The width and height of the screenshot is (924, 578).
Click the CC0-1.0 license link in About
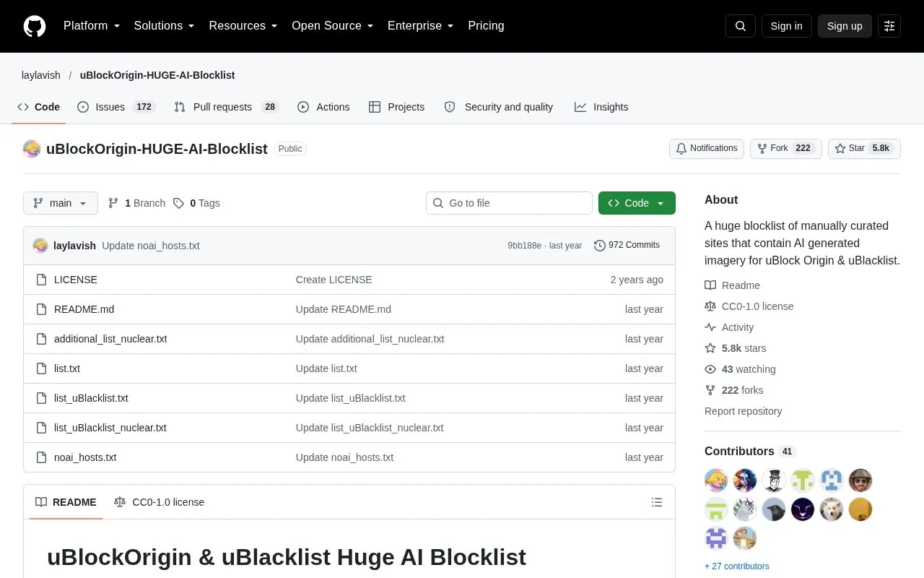click(749, 306)
